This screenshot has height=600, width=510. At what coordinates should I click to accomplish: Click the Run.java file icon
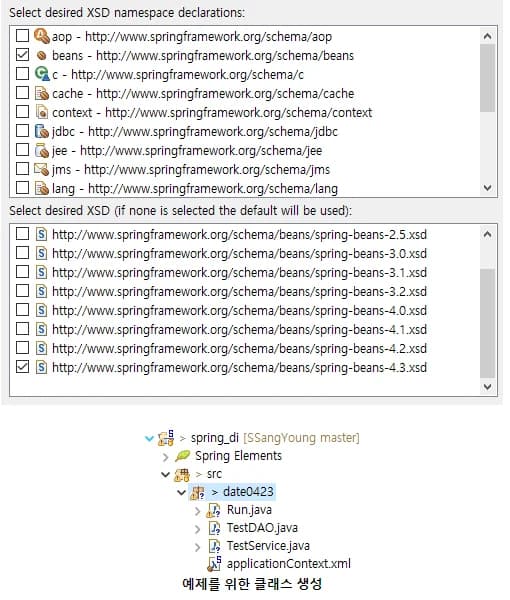(x=214, y=510)
